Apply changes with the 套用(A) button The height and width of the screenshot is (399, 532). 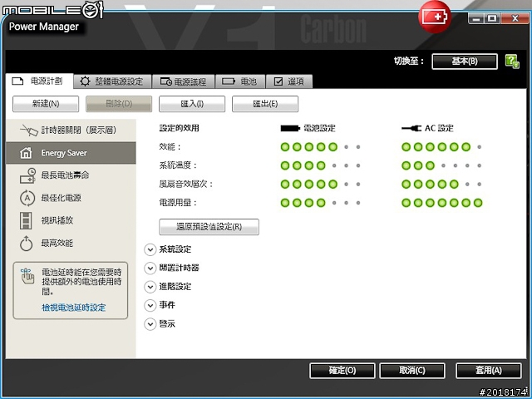click(489, 371)
